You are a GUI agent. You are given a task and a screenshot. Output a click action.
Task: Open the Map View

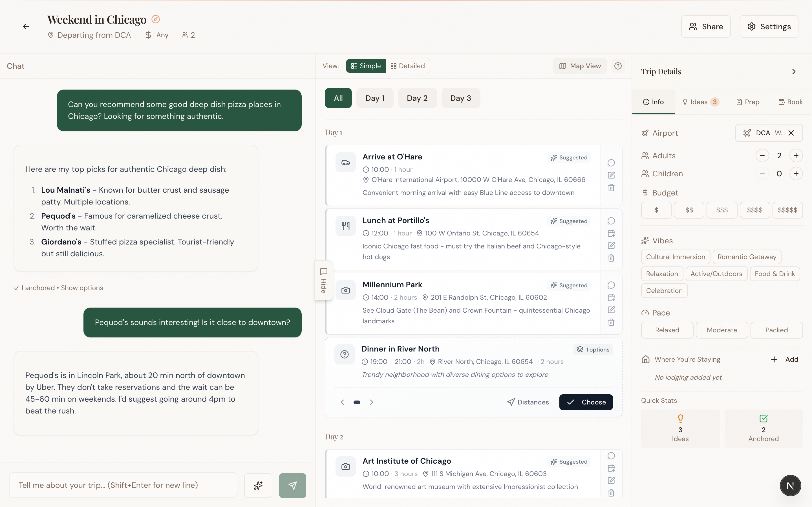coord(579,66)
